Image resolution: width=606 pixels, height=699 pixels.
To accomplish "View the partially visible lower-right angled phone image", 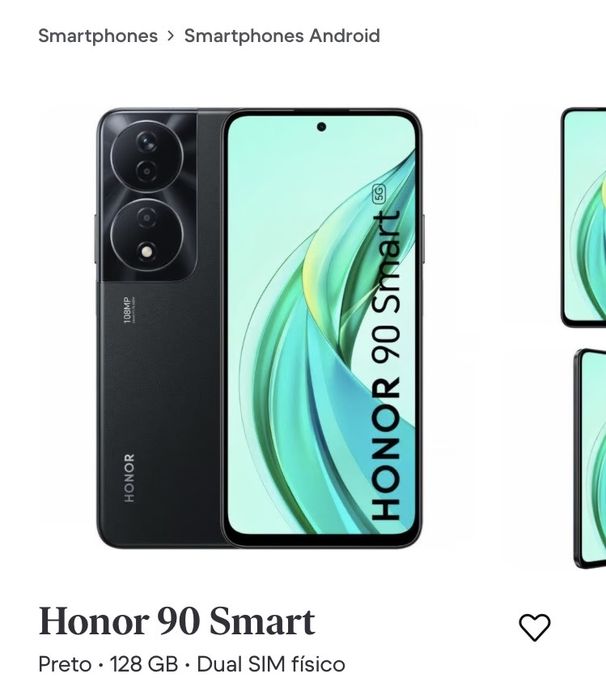I will 590,458.
